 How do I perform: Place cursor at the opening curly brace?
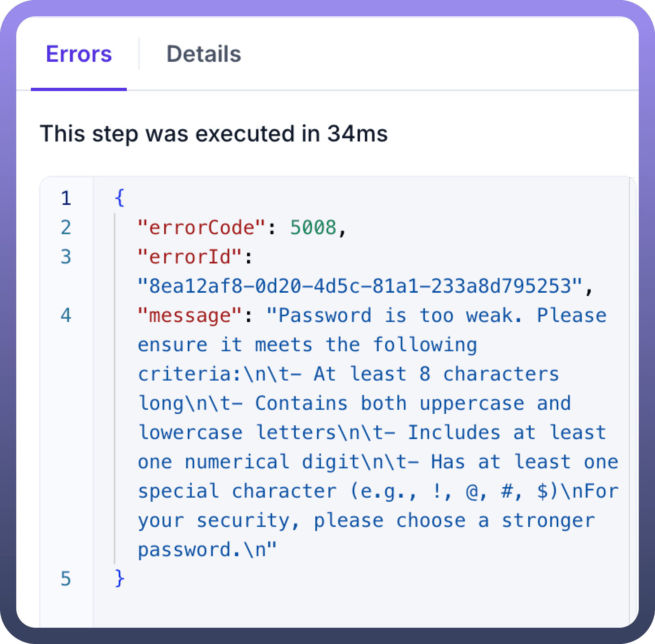click(x=119, y=198)
